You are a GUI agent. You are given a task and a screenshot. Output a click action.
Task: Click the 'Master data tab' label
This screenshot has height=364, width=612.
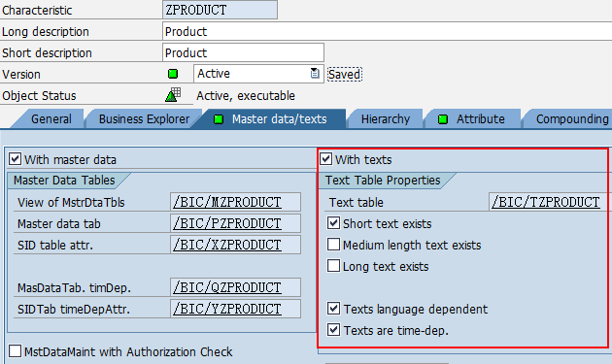(x=59, y=224)
